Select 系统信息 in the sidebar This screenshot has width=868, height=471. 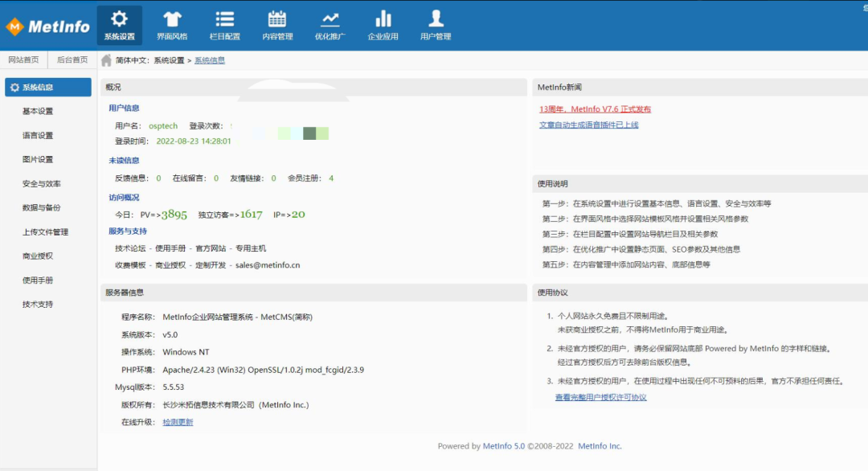48,88
